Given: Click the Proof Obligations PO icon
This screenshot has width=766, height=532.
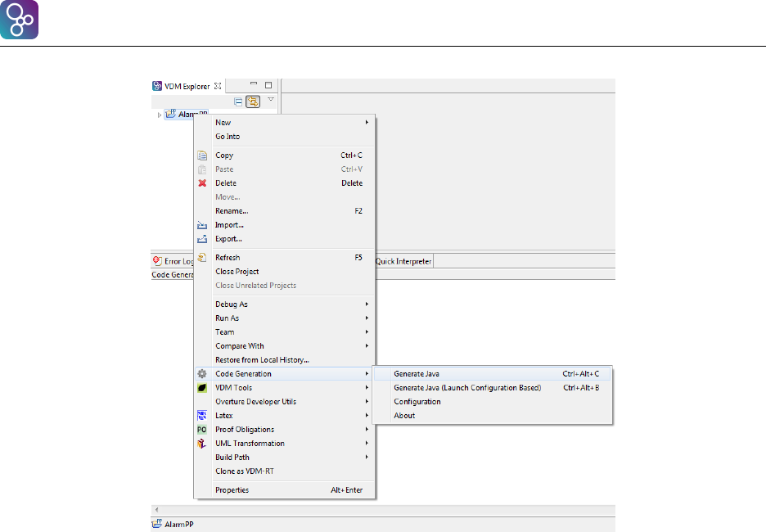Looking at the screenshot, I should (x=202, y=430).
